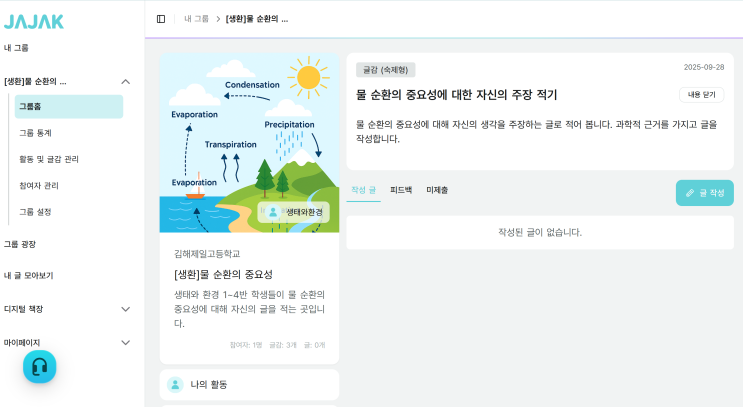Click the 물 순환의 중요성에 대한 자신의 주장 적기 heading
Viewport: 743px width, 407px height.
pos(456,95)
